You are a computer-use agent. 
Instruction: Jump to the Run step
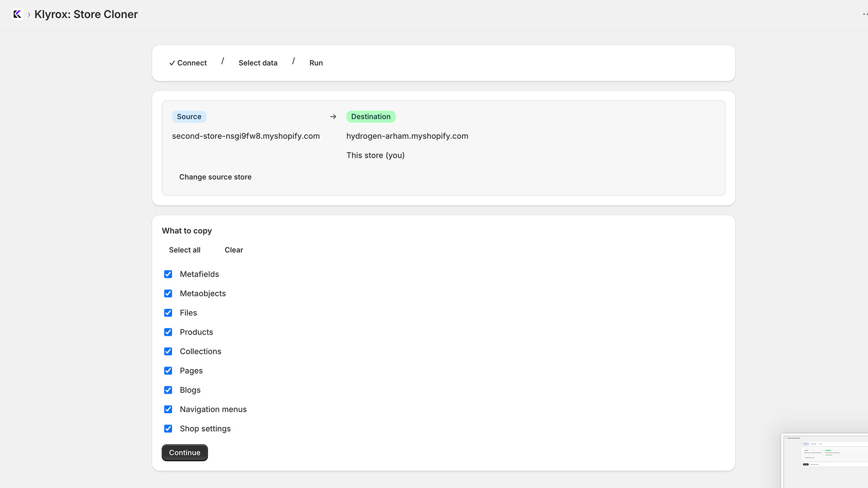[x=316, y=63]
